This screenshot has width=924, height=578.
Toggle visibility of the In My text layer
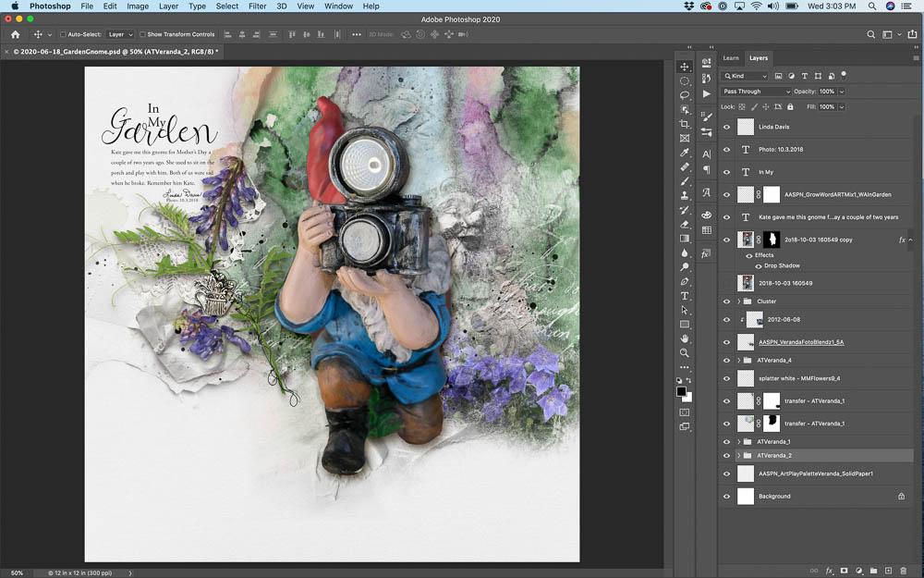click(x=726, y=172)
